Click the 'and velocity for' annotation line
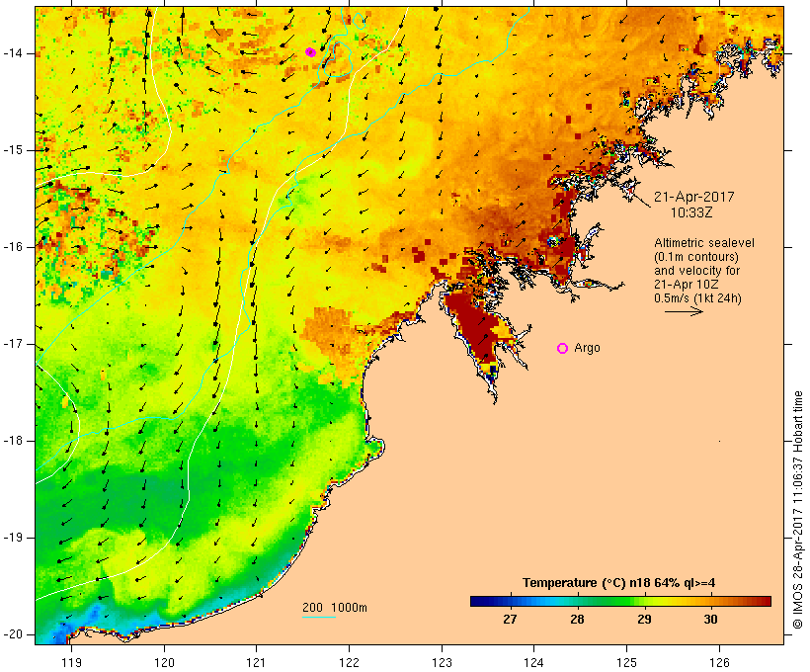 click(696, 271)
